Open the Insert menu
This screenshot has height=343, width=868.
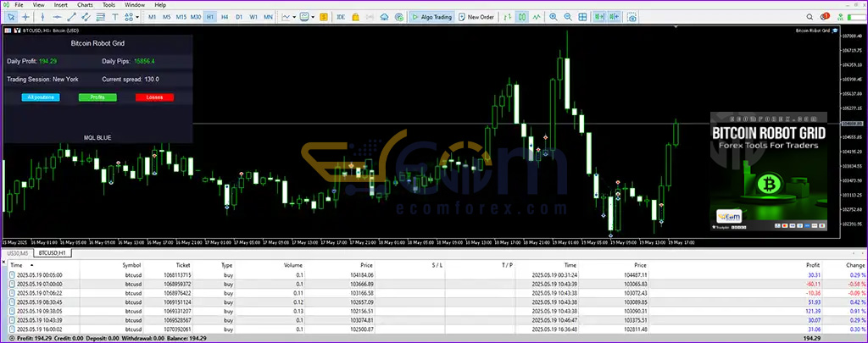click(61, 5)
